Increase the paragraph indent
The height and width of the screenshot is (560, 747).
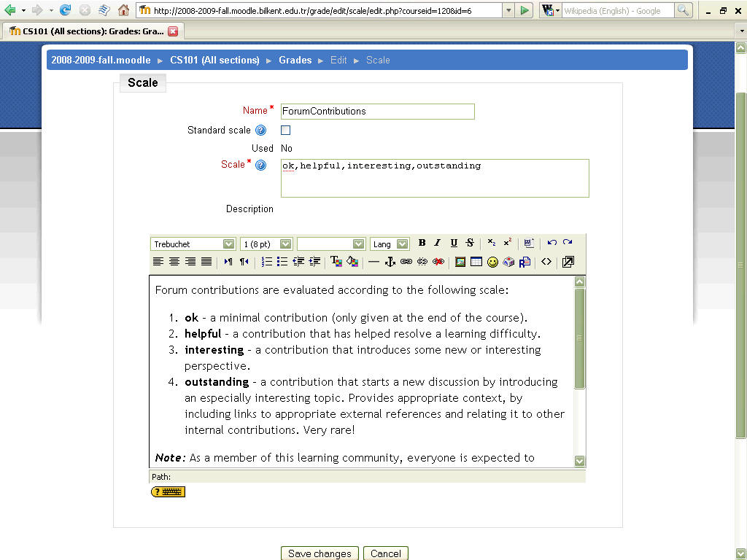[x=314, y=262]
